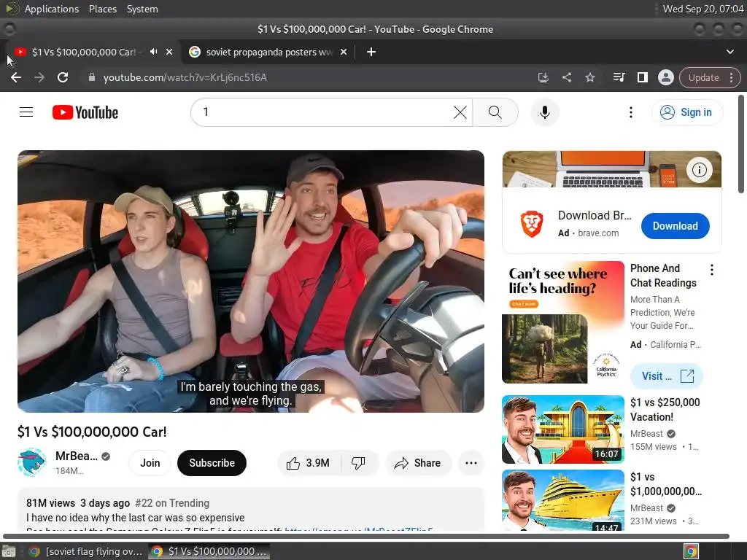Viewport: 747px width, 560px height.
Task: Click Phone And Chat Readings ad title
Action: [663, 276]
